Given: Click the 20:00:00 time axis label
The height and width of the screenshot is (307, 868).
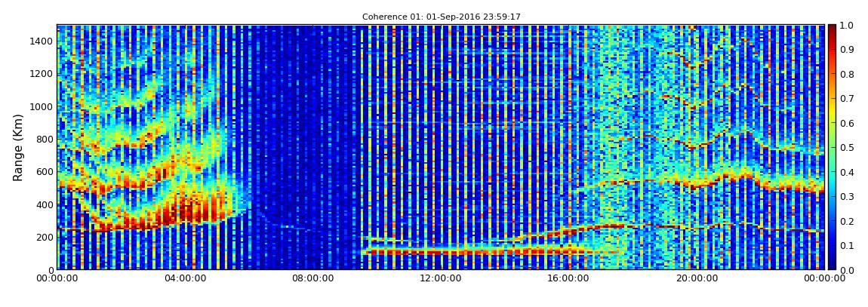Looking at the screenshot, I should (x=697, y=278).
